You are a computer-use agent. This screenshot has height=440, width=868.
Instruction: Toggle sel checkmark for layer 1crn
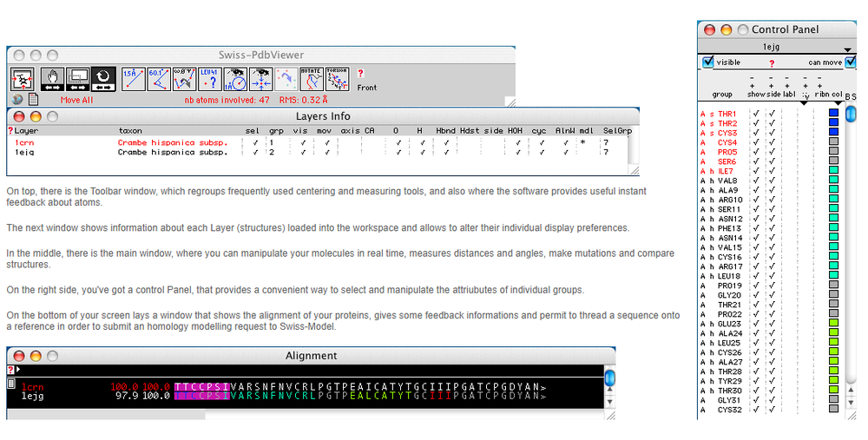click(x=254, y=143)
